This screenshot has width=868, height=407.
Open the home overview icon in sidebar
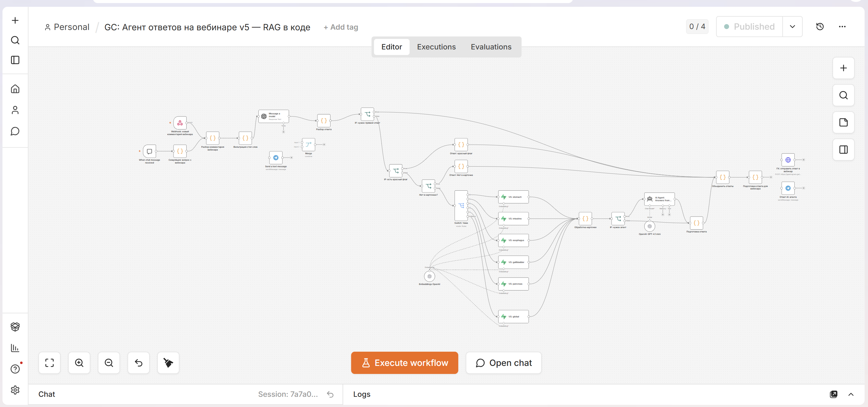tap(15, 89)
